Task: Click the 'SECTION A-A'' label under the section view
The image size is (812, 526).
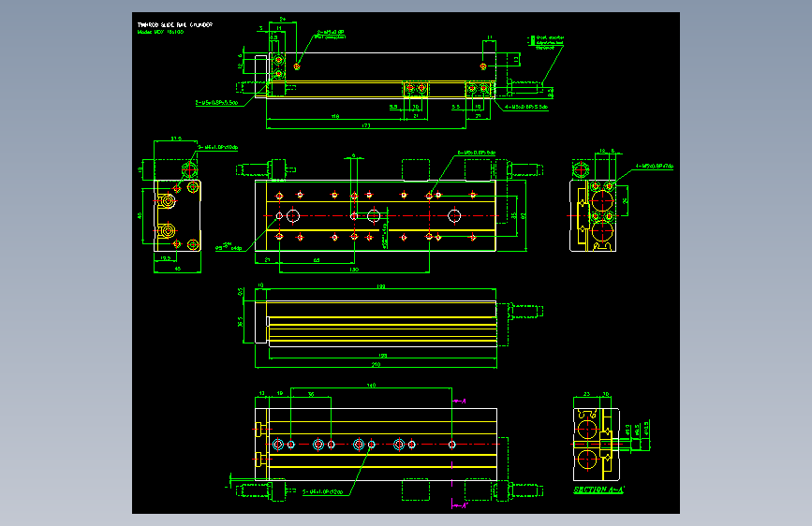Action: (598, 489)
